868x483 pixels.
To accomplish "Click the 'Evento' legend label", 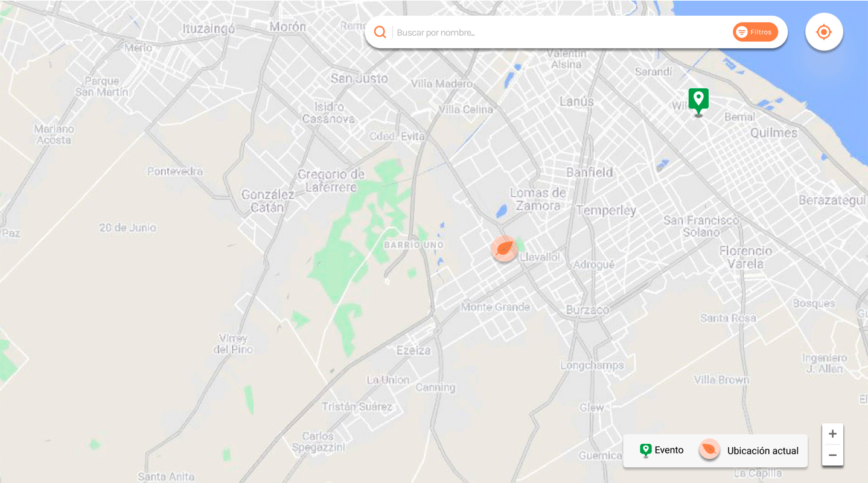I will (x=669, y=450).
